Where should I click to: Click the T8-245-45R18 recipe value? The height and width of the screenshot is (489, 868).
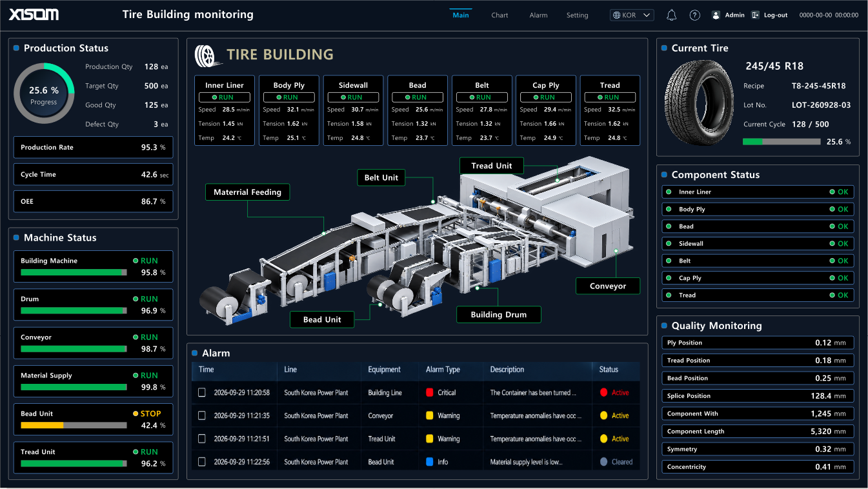[x=818, y=86]
